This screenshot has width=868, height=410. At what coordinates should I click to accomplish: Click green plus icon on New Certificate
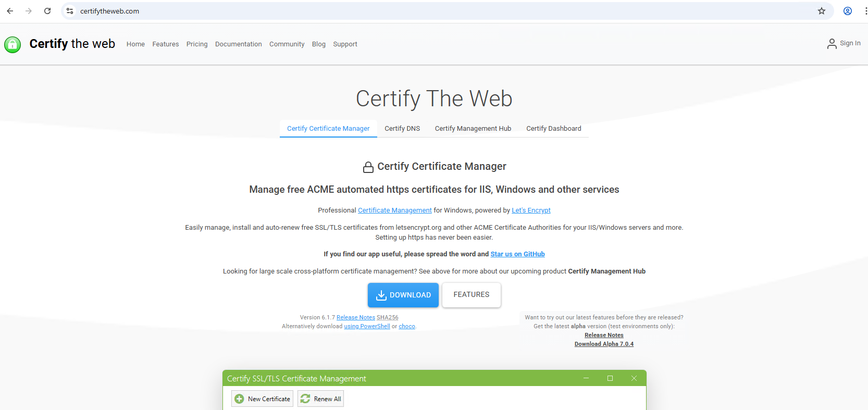point(239,399)
